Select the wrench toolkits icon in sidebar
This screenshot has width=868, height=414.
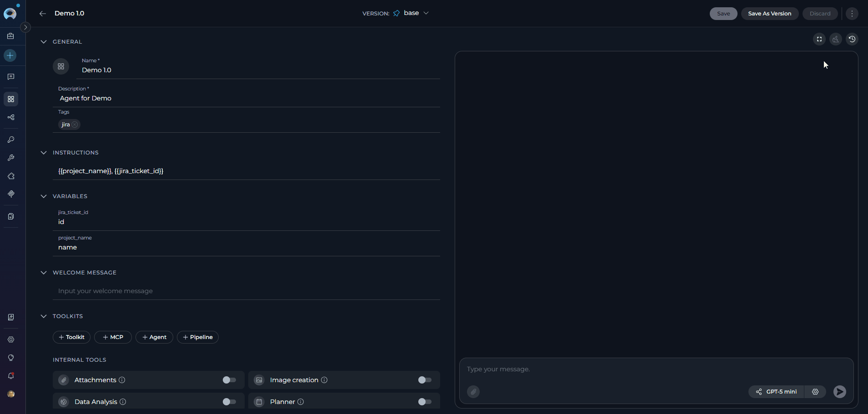point(11,158)
